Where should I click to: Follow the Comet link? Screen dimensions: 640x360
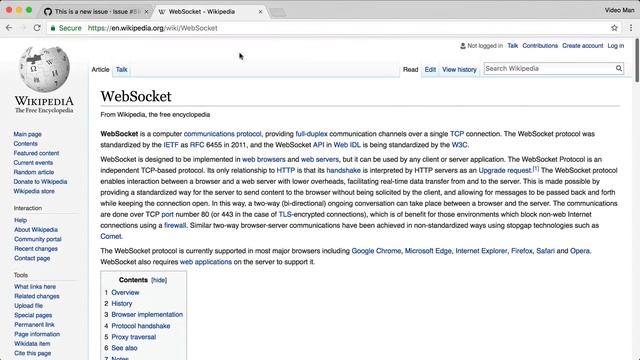point(111,236)
